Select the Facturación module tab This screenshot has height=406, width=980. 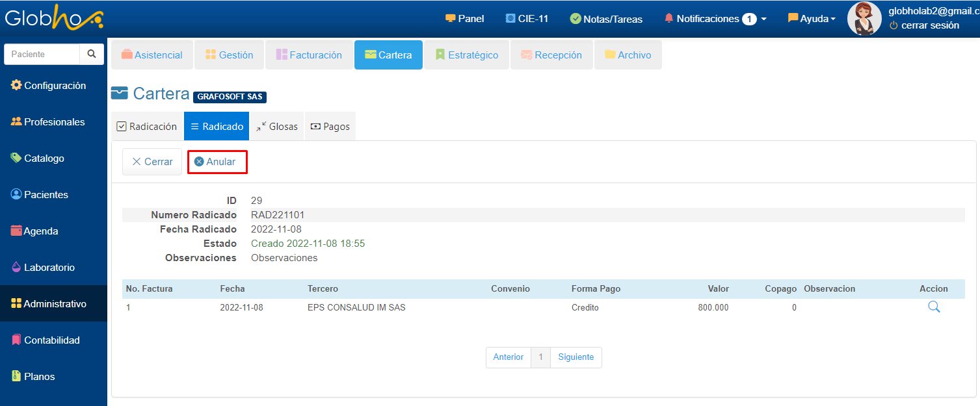[309, 55]
